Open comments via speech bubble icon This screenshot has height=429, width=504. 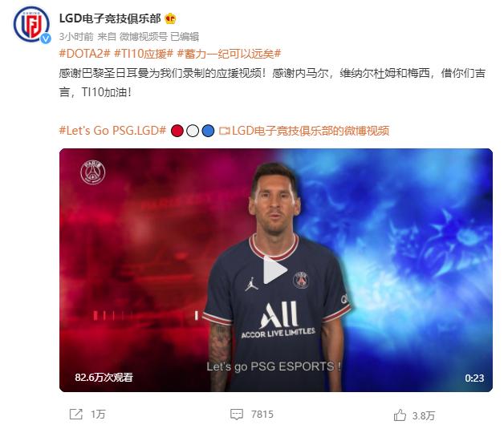tap(237, 415)
